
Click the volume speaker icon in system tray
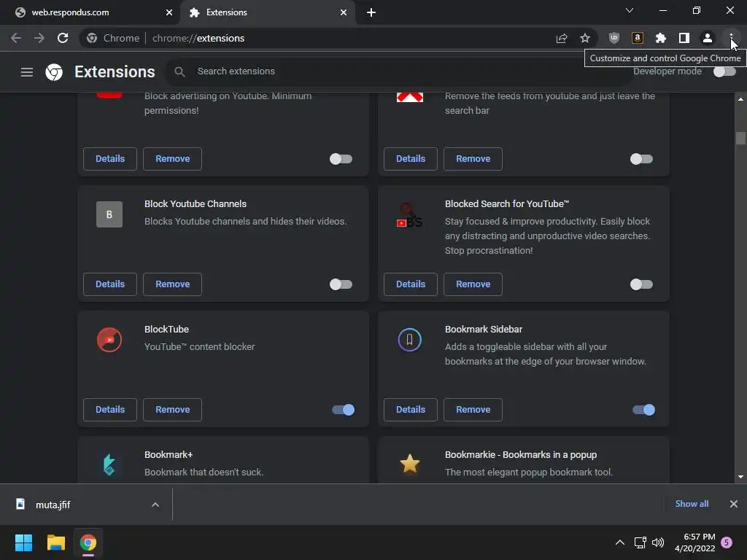pyautogui.click(x=658, y=542)
